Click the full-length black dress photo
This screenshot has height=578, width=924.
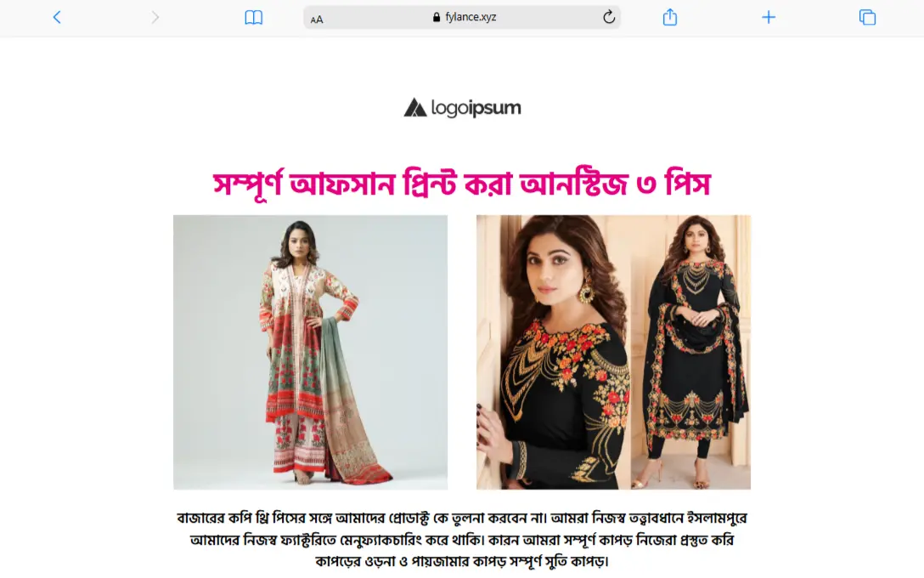(x=690, y=352)
